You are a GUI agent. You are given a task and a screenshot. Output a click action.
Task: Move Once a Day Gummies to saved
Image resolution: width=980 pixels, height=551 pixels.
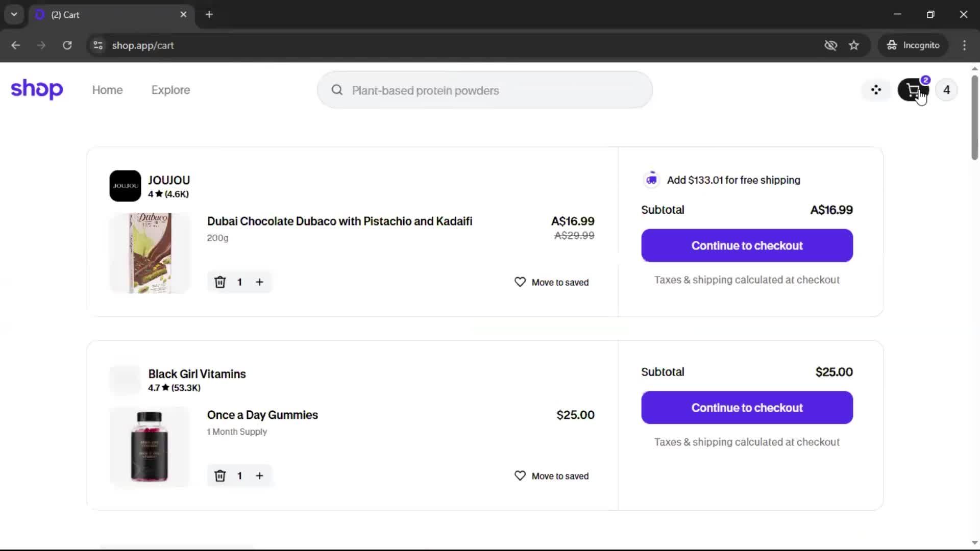click(x=552, y=476)
